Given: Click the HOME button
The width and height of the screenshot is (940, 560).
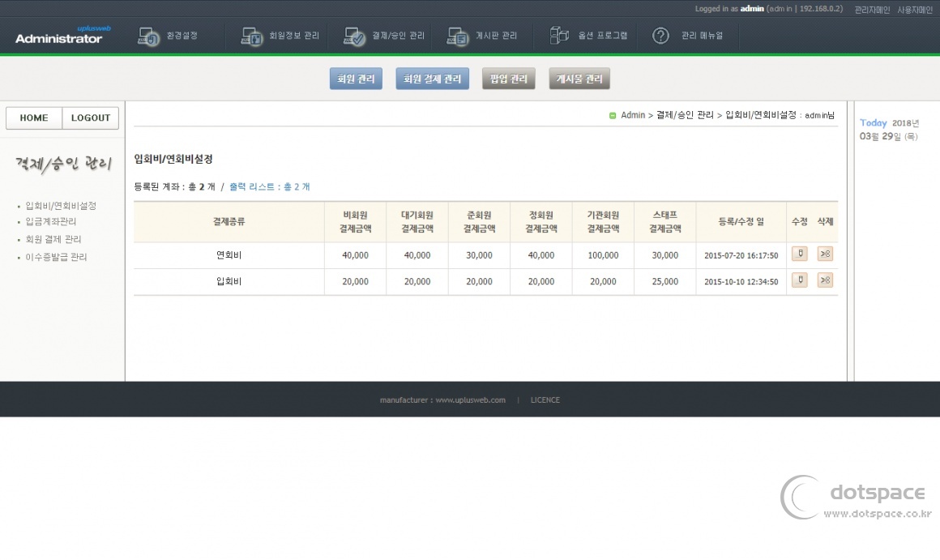Looking at the screenshot, I should [34, 118].
